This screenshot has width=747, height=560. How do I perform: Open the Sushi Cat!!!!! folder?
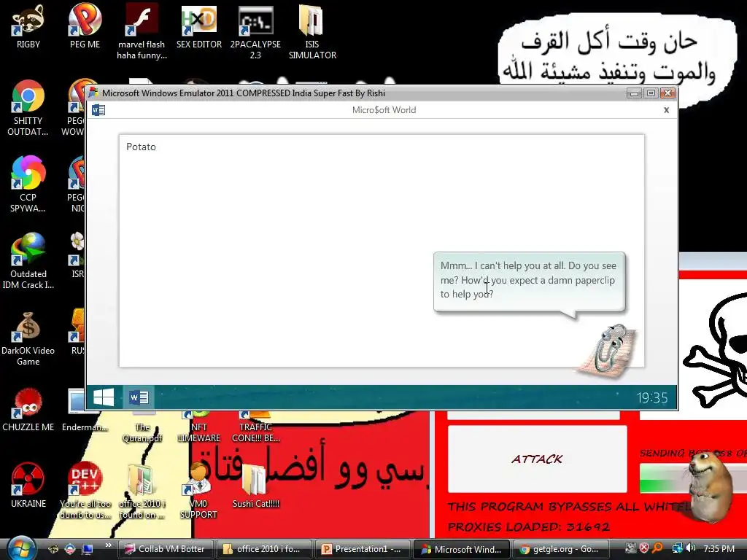256,486
